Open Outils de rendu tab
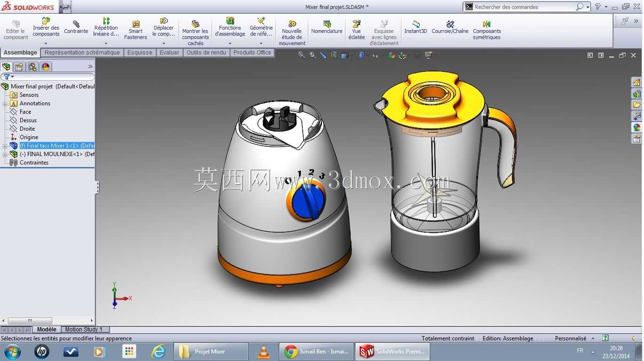The width and height of the screenshot is (644, 361). pyautogui.click(x=206, y=53)
